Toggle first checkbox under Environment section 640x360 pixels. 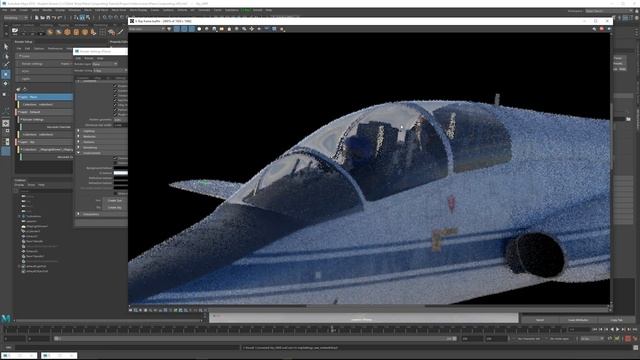click(115, 158)
